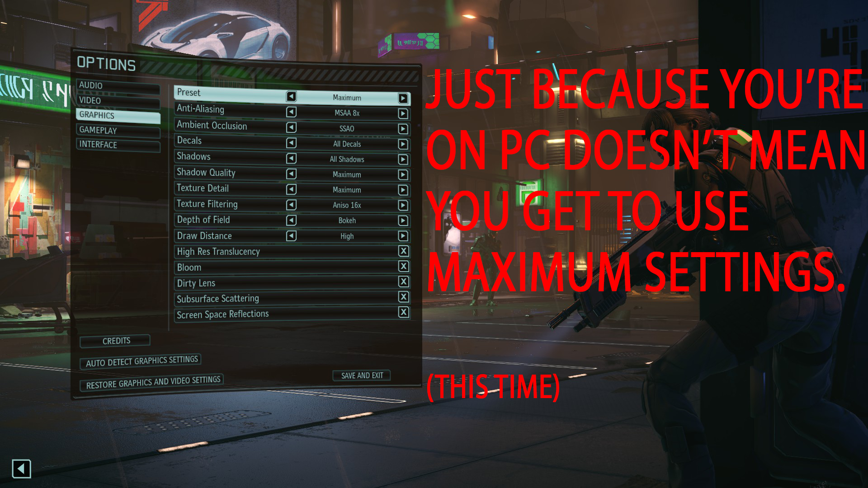Screen dimensions: 868x488
Task: Expand the AUDIO settings tab
Action: point(118,85)
